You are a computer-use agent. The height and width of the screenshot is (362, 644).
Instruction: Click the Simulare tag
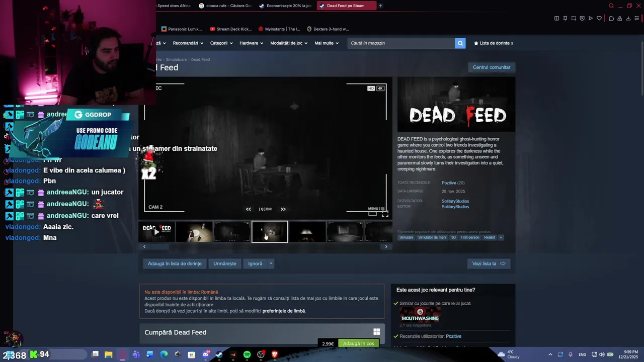coord(406,237)
